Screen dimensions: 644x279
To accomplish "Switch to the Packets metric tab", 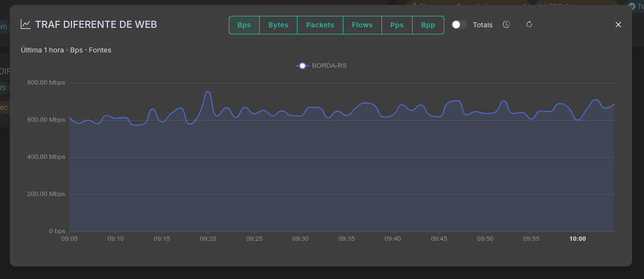I will tap(320, 25).
